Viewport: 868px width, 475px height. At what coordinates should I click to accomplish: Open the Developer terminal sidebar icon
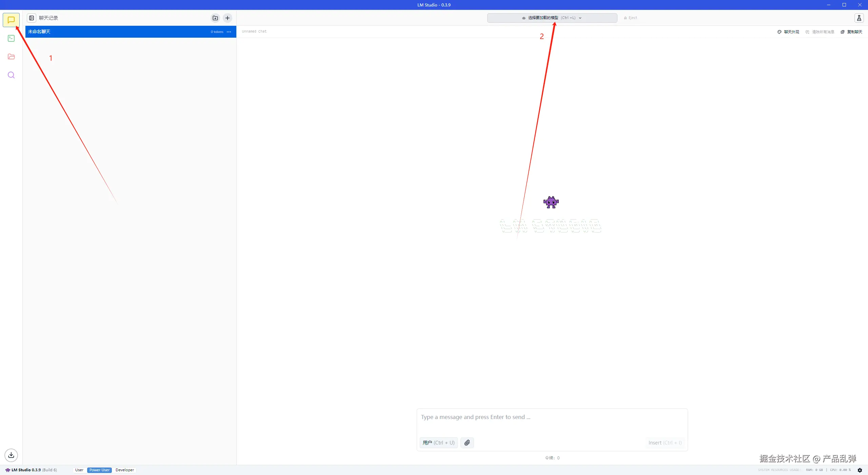point(11,38)
